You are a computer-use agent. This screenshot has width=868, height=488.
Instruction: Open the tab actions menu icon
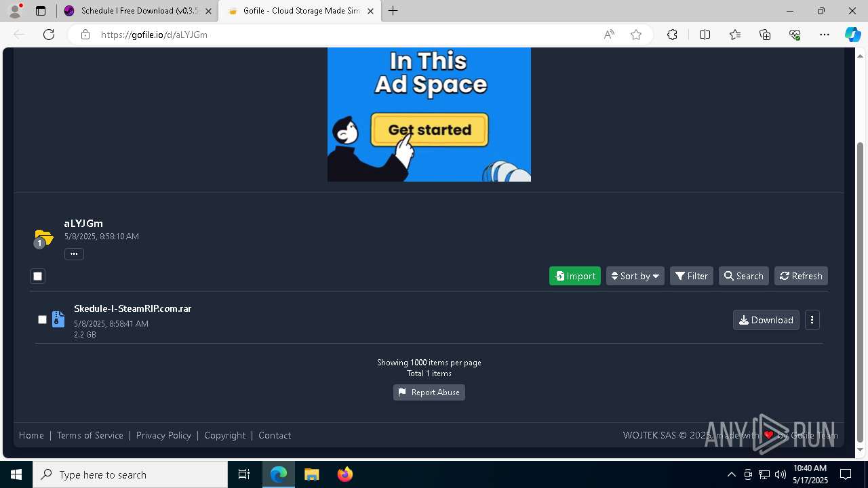(x=41, y=11)
